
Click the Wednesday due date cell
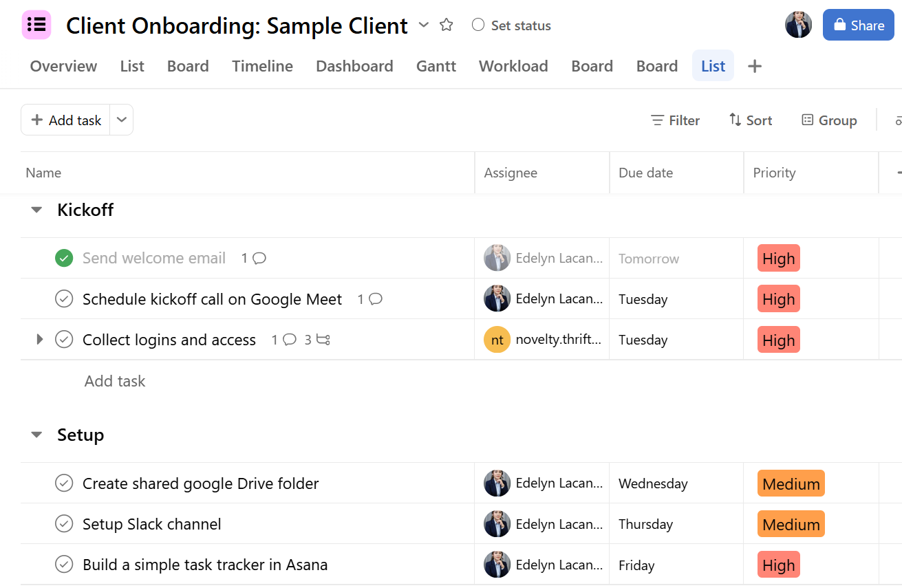pos(676,483)
